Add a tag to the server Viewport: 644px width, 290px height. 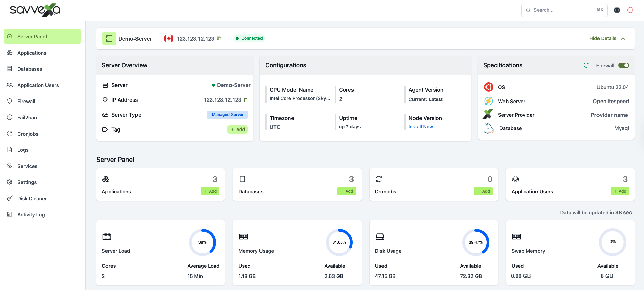tap(238, 129)
